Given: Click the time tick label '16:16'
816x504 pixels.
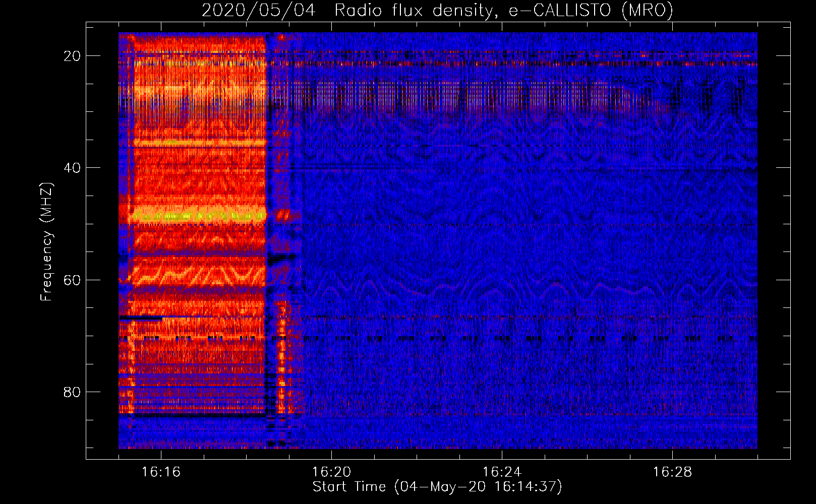Looking at the screenshot, I should tap(161, 472).
